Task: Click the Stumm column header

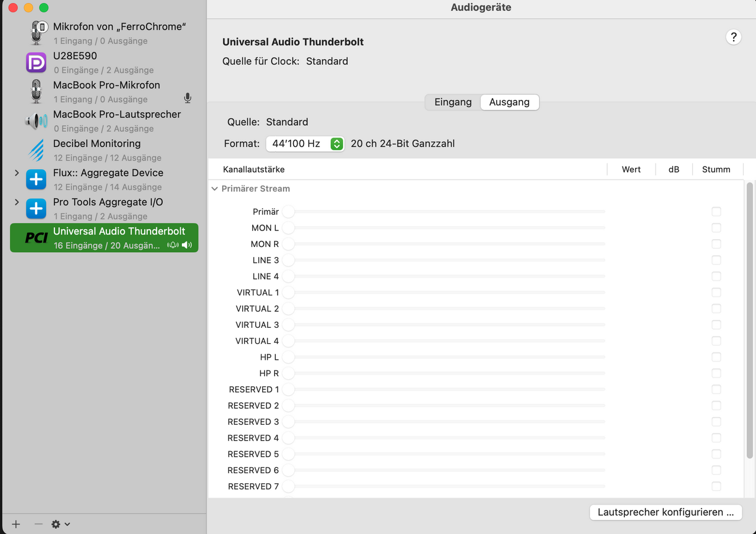Action: tap(716, 170)
